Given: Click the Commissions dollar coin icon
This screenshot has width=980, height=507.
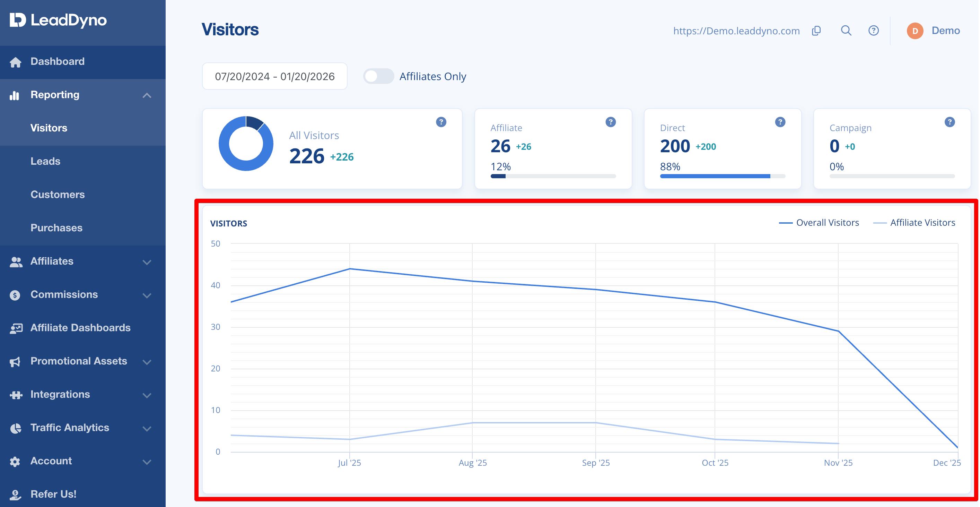Looking at the screenshot, I should click(x=15, y=295).
